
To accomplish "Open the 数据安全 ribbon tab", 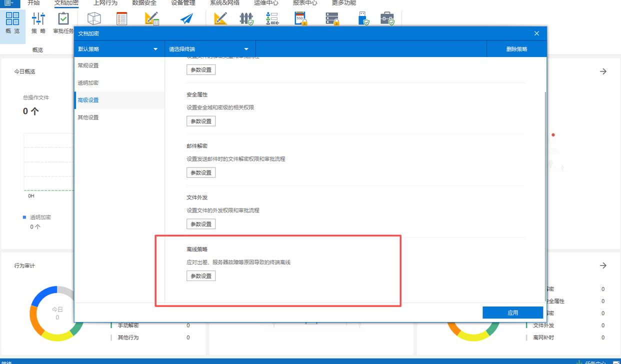I will click(x=144, y=3).
